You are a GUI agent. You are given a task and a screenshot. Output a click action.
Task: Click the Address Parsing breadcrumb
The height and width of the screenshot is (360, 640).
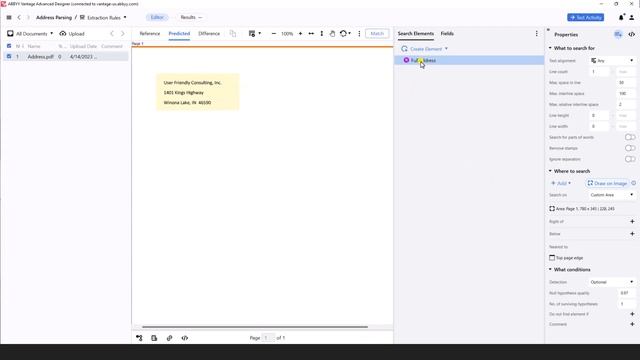click(x=54, y=18)
